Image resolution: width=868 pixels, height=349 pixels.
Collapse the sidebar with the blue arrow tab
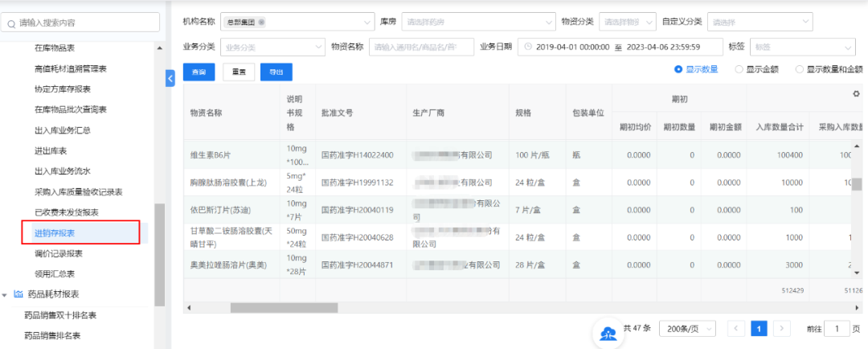[x=170, y=78]
